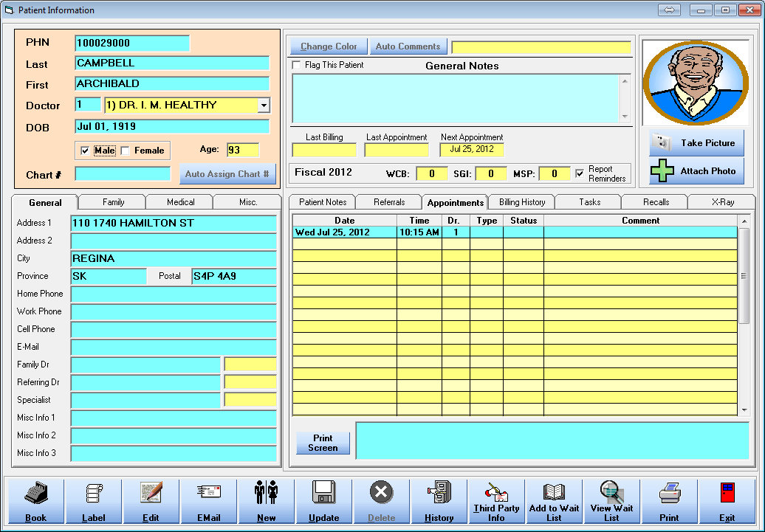Enable Flag This Patient
Viewport: 765px width, 532px height.
click(296, 65)
